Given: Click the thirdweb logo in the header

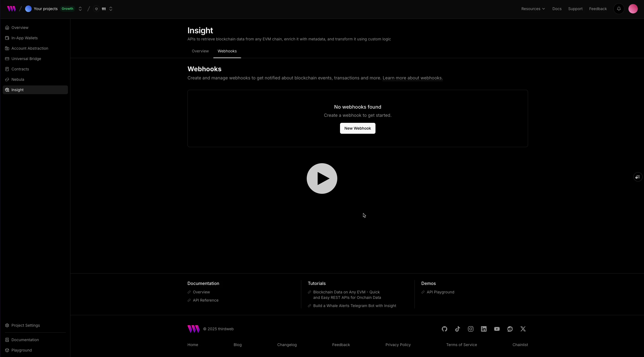Looking at the screenshot, I should 11,9.
